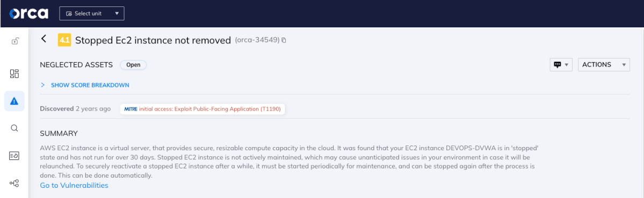Open the comment bubble dropdown
644x198 pixels.
click(561, 65)
